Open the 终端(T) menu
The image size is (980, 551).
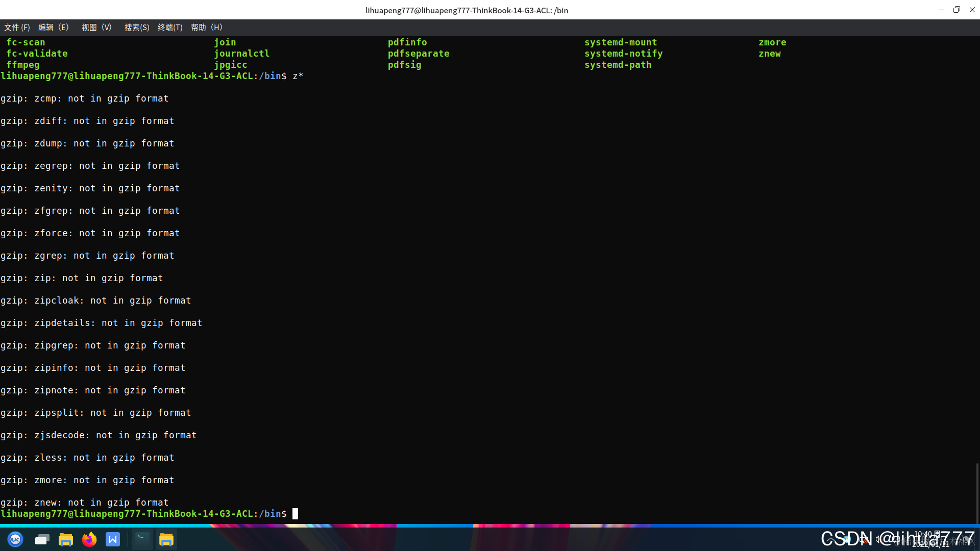tap(170, 28)
